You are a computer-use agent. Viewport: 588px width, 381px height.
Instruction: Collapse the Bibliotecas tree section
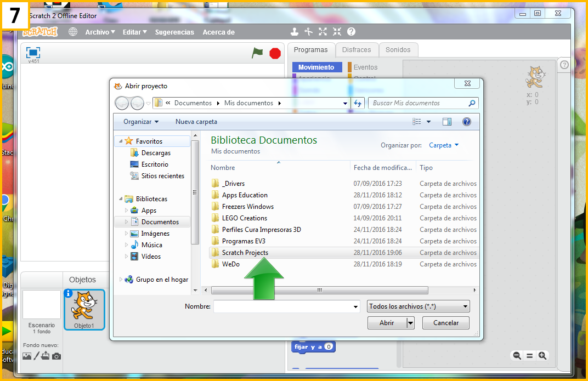coord(121,199)
